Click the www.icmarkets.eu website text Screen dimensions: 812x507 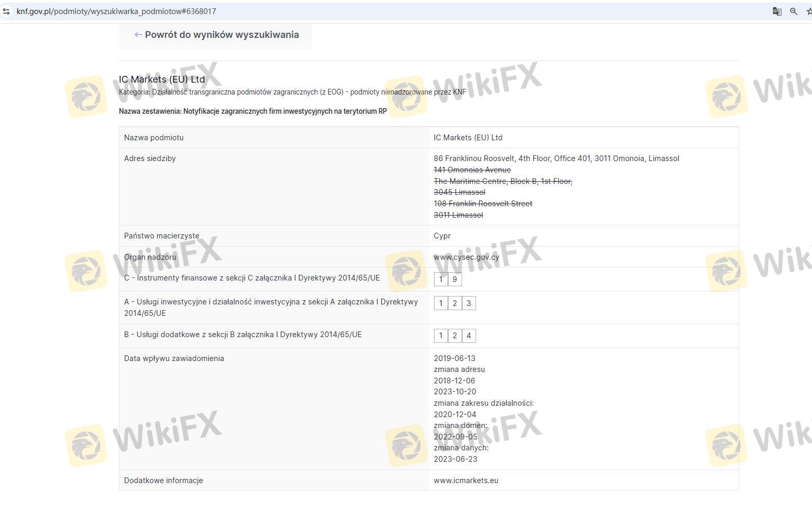[466, 481]
